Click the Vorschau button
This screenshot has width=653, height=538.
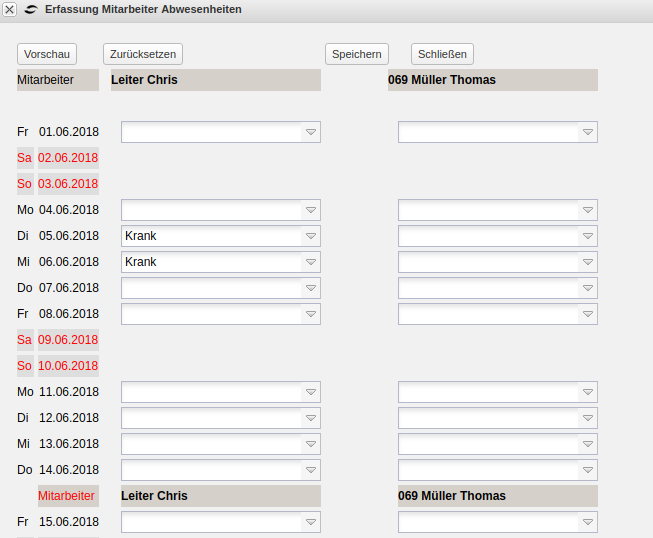47,54
